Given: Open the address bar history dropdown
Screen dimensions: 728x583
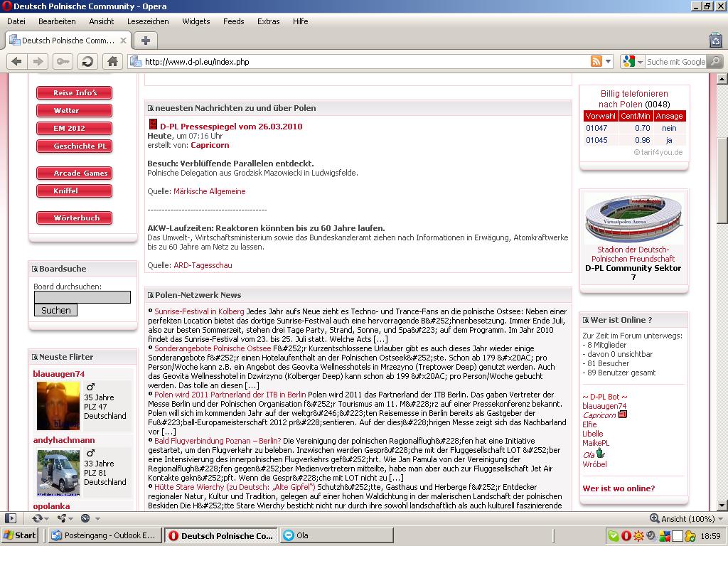Looking at the screenshot, I should coord(609,62).
